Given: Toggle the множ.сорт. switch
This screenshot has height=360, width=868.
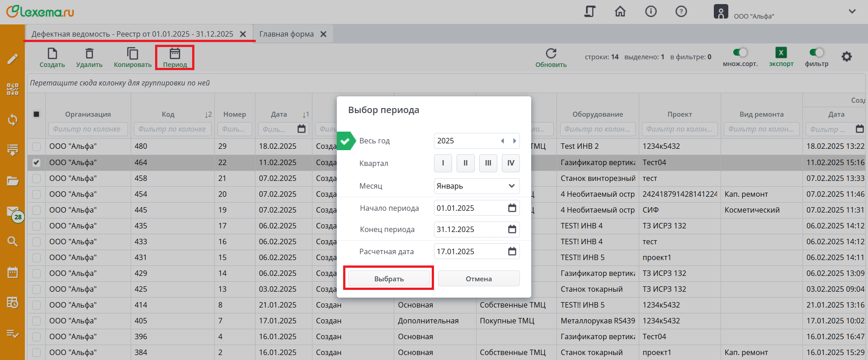Looking at the screenshot, I should [740, 52].
